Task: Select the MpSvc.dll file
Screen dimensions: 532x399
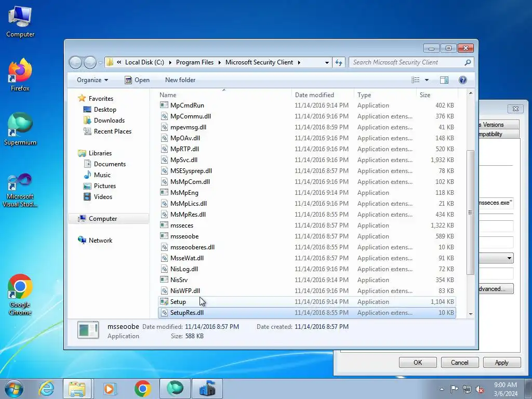Action: click(307, 160)
